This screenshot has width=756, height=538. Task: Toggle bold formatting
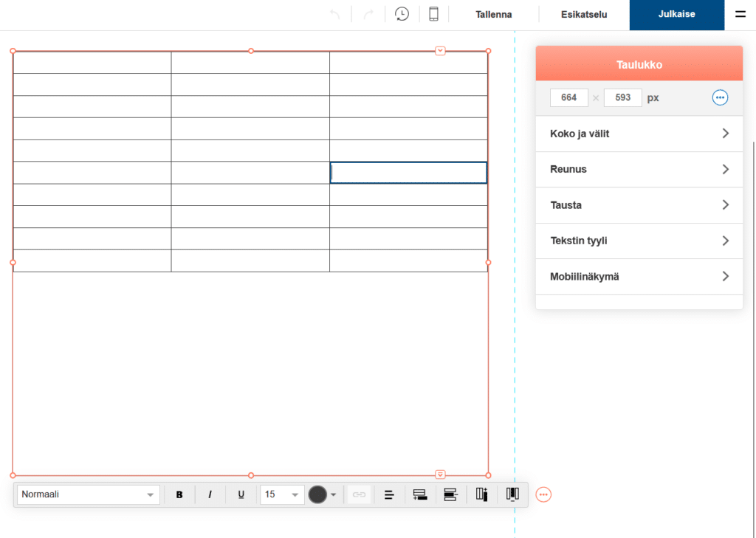(x=179, y=494)
